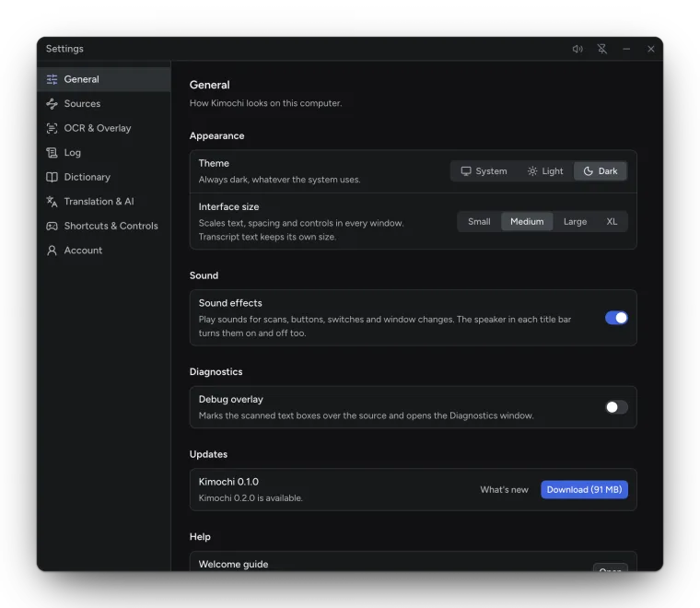The height and width of the screenshot is (608, 700).
Task: Click the 'Kimochi 0.2.0 is available.' text
Action: (251, 498)
